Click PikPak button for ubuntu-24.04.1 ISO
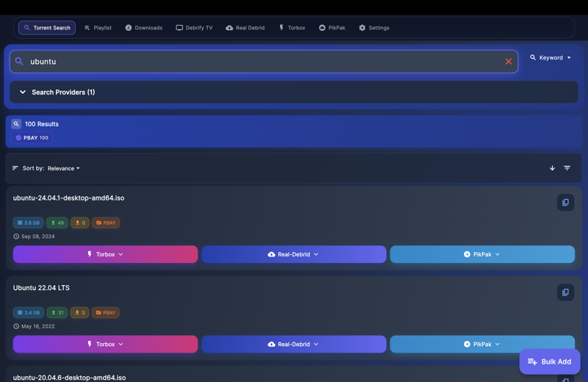The image size is (588, 382). tap(482, 254)
